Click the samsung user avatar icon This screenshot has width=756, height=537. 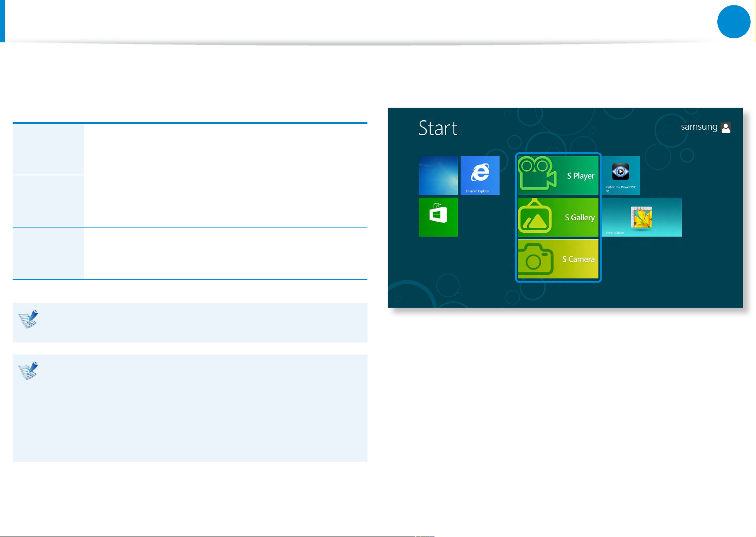(x=726, y=127)
